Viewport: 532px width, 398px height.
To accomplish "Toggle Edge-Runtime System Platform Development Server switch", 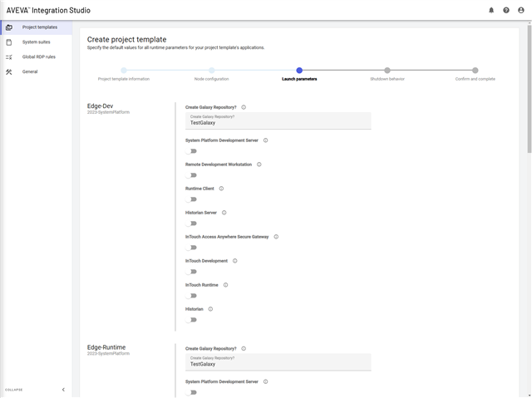I will pyautogui.click(x=191, y=392).
